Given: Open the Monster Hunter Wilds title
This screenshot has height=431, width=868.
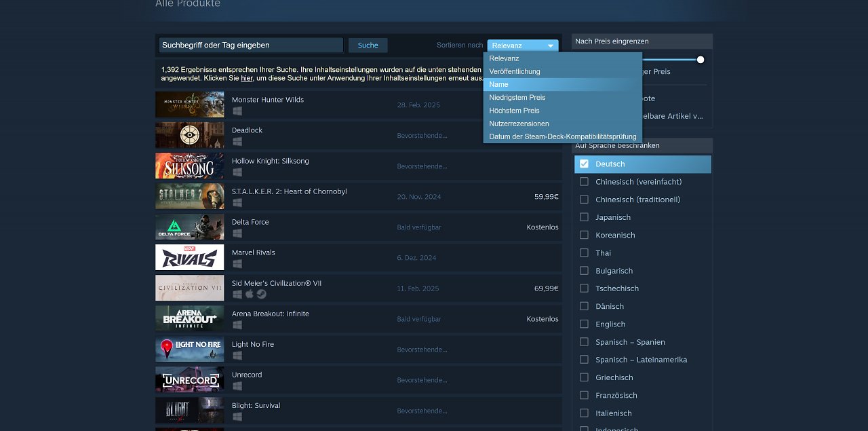Looking at the screenshot, I should click(x=268, y=100).
